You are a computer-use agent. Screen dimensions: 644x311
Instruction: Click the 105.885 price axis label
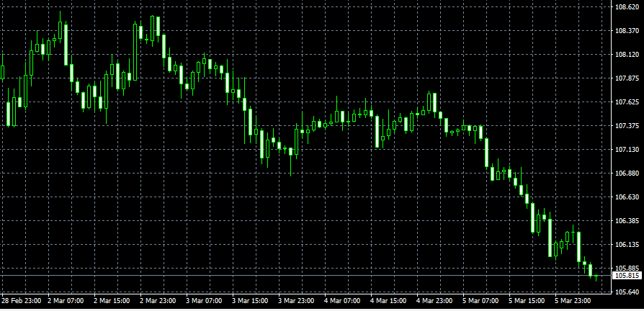(627, 269)
